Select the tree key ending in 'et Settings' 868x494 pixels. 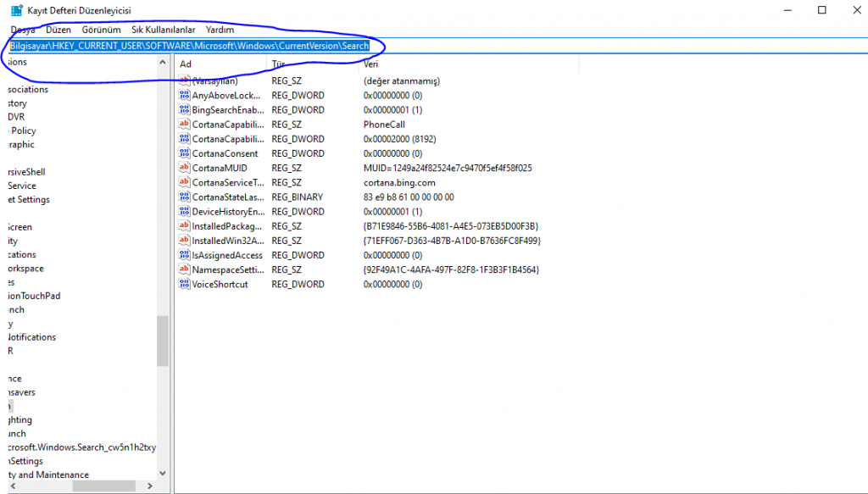coord(29,200)
